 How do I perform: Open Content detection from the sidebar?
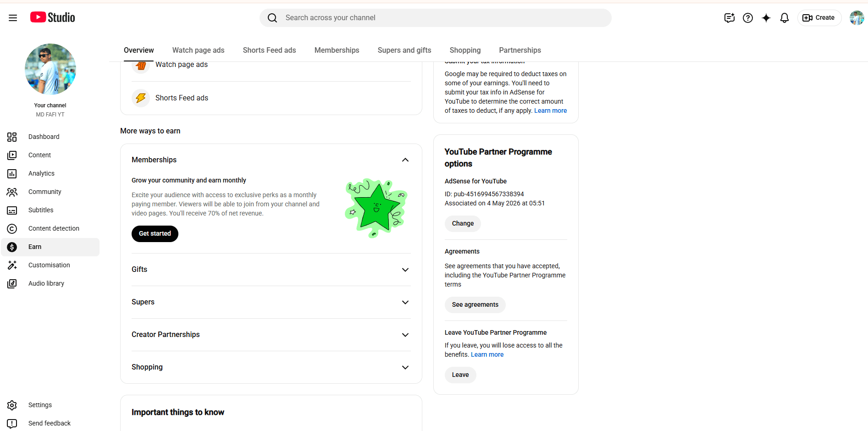click(x=50, y=229)
